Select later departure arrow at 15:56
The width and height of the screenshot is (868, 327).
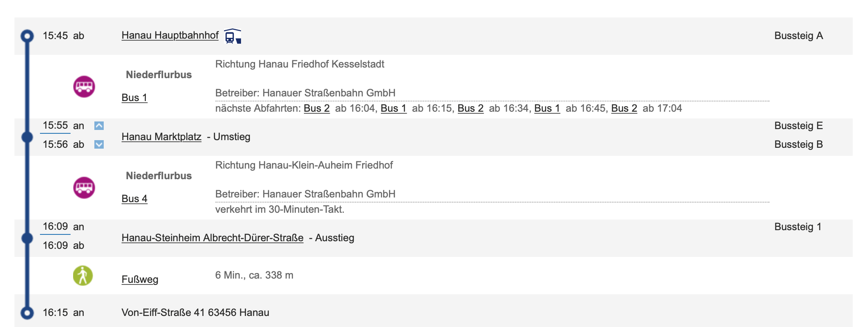click(x=99, y=144)
